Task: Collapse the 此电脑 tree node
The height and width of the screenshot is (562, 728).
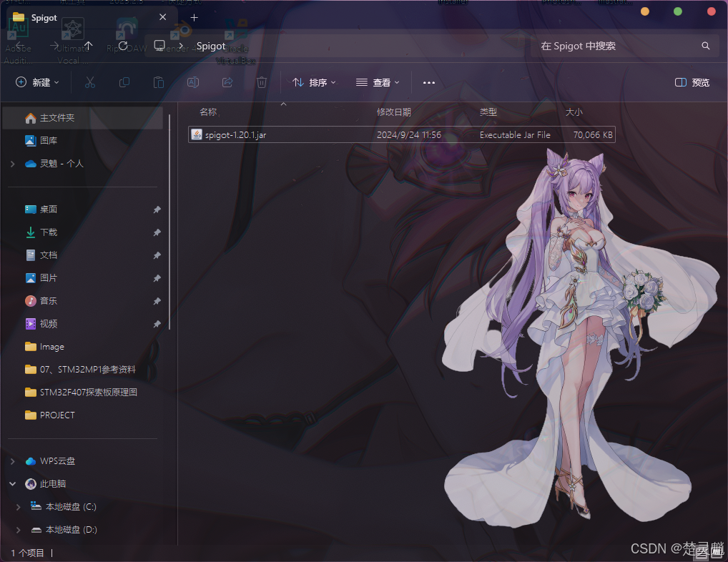Action: pyautogui.click(x=13, y=484)
